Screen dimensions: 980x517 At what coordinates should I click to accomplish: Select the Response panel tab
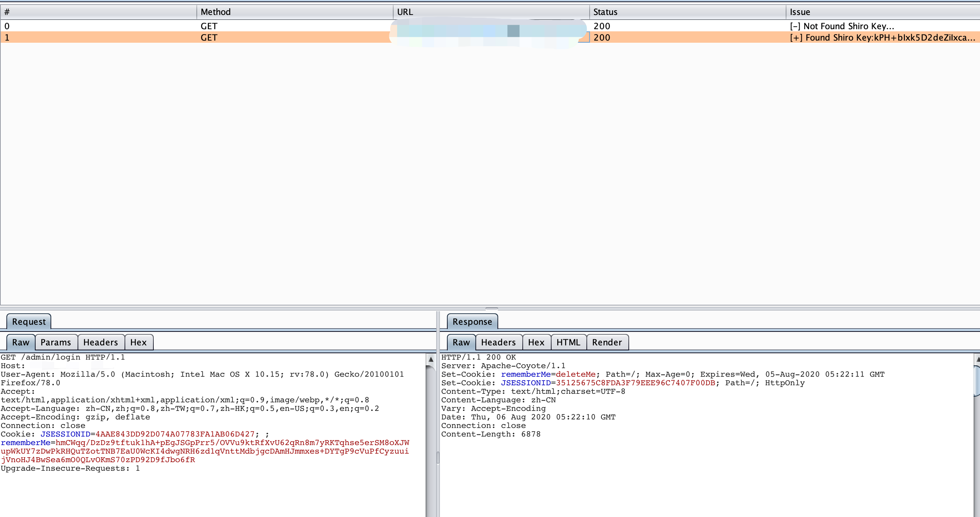[x=472, y=322]
